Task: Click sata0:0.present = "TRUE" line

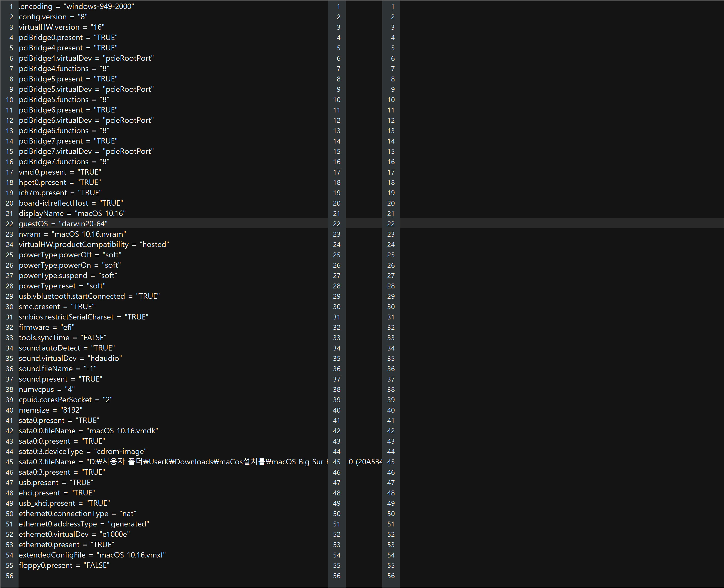Action: click(x=62, y=441)
